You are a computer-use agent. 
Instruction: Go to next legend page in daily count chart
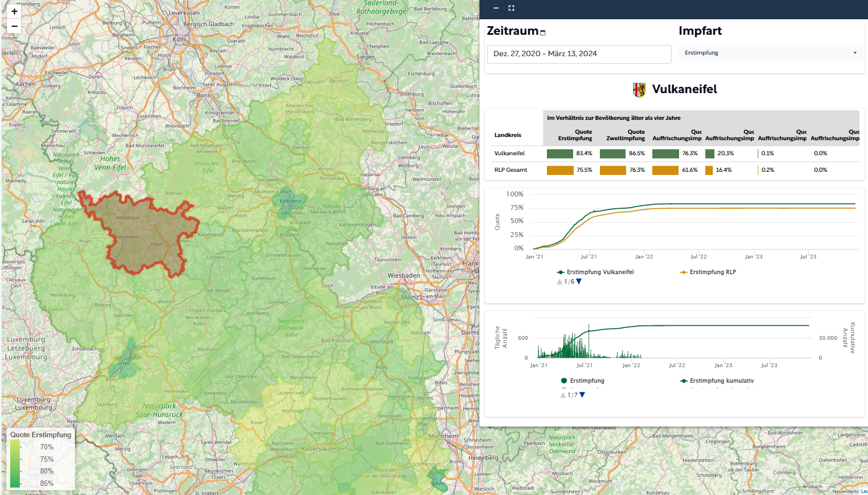582,395
